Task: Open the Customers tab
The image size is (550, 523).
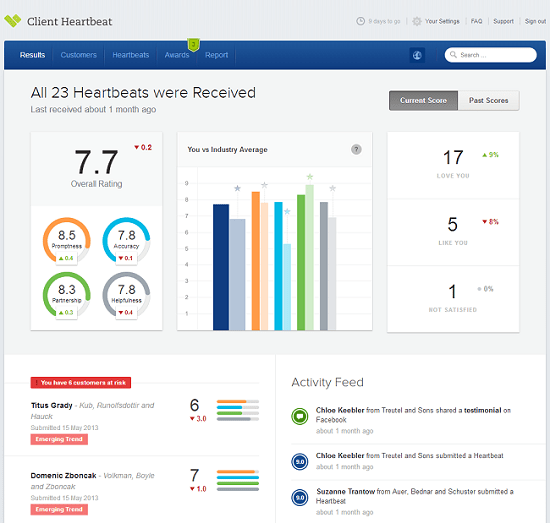Action: 79,55
